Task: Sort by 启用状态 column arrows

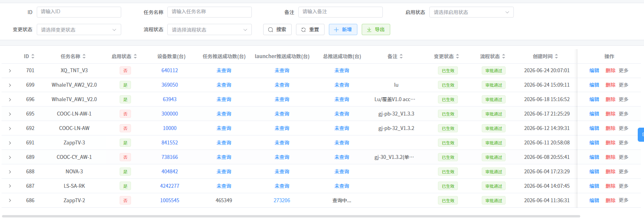Action: click(x=135, y=57)
